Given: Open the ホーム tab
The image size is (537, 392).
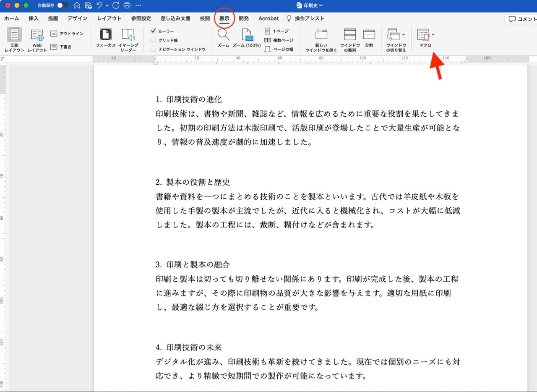Looking at the screenshot, I should pyautogui.click(x=11, y=18).
